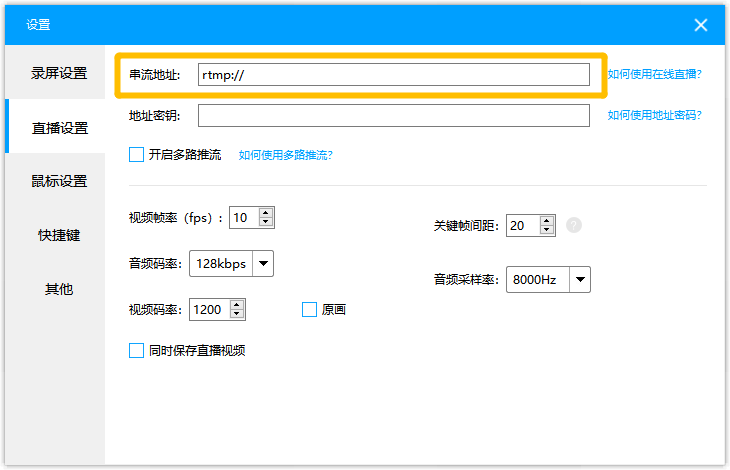The image size is (730, 470).
Task: Expand the 音频采样率 8000Hz dropdown
Action: point(579,280)
